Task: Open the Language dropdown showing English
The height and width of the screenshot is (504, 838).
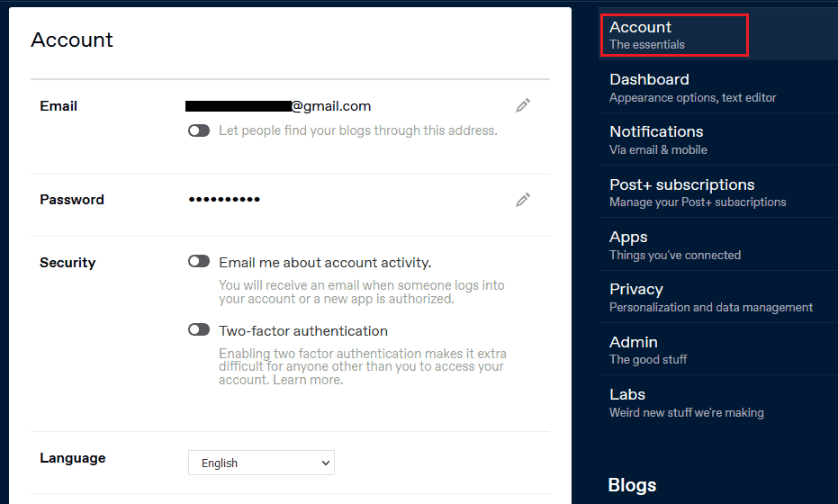Action: pos(261,463)
